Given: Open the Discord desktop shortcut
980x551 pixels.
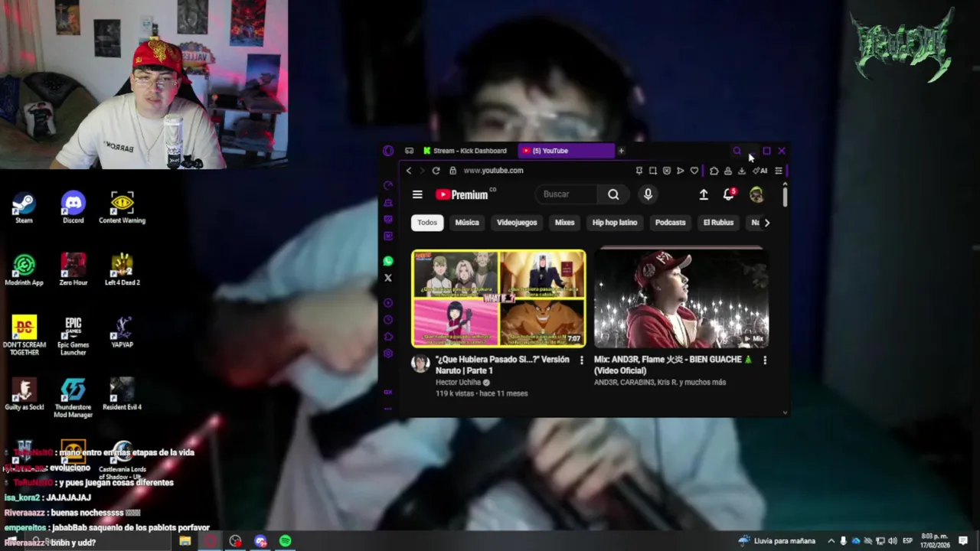Looking at the screenshot, I should point(73,207).
